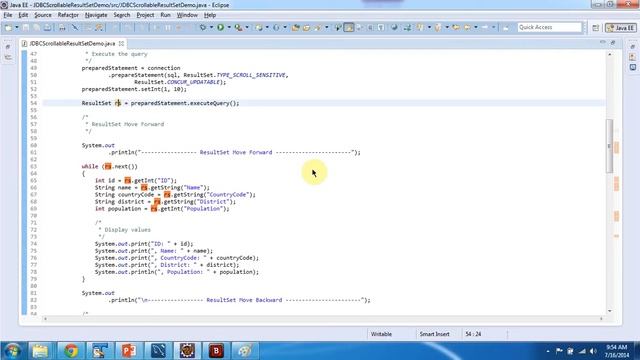The image size is (640, 360).
Task: Click the editor vertical scrollbar thumb
Action: click(609, 146)
